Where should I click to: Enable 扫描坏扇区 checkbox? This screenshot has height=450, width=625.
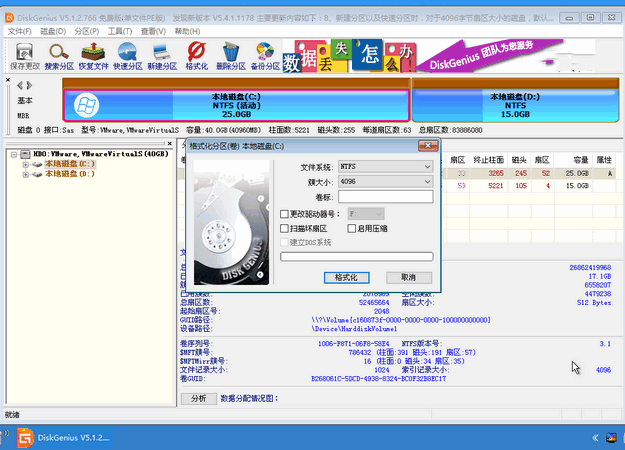(284, 229)
